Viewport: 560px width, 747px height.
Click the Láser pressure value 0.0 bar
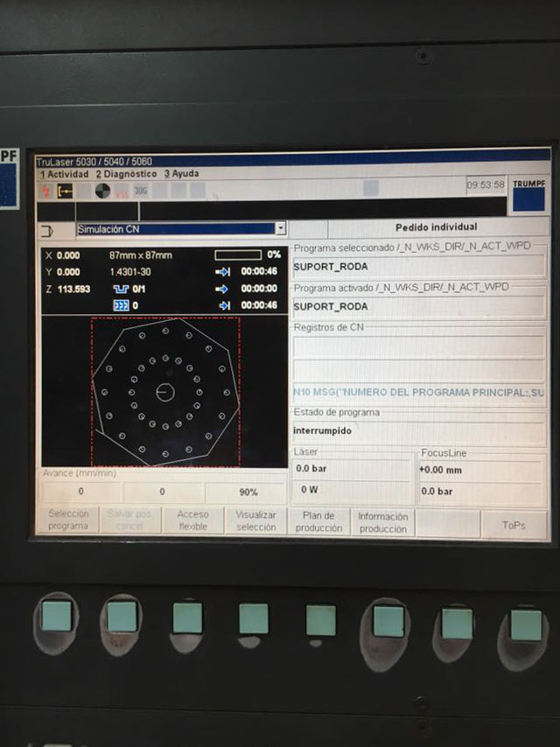coord(311,469)
